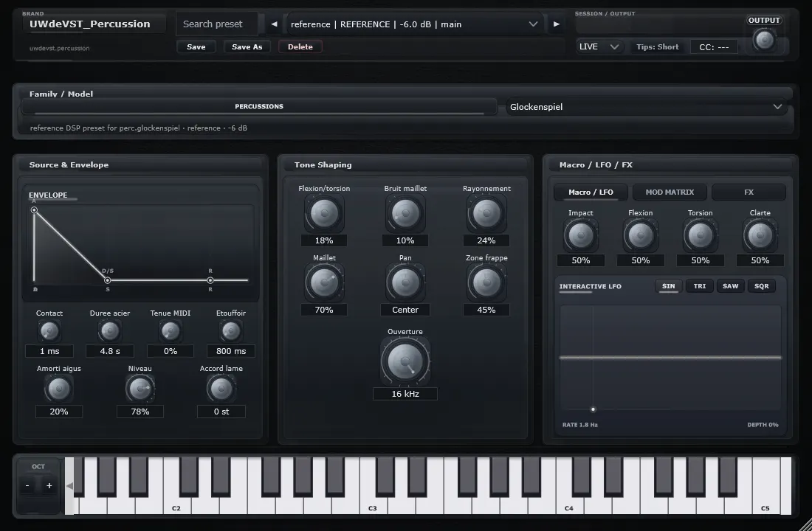Click the envelope release point R
This screenshot has height=531, width=812.
coord(210,280)
